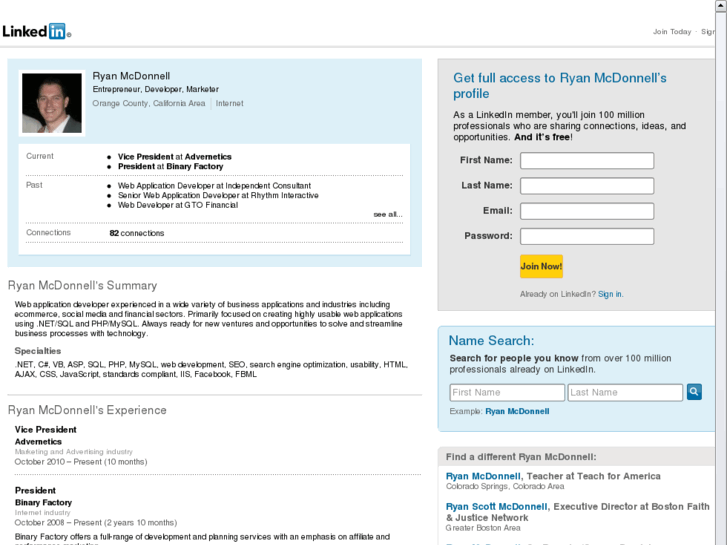
Task: Click in the Password signup field
Action: (587, 236)
